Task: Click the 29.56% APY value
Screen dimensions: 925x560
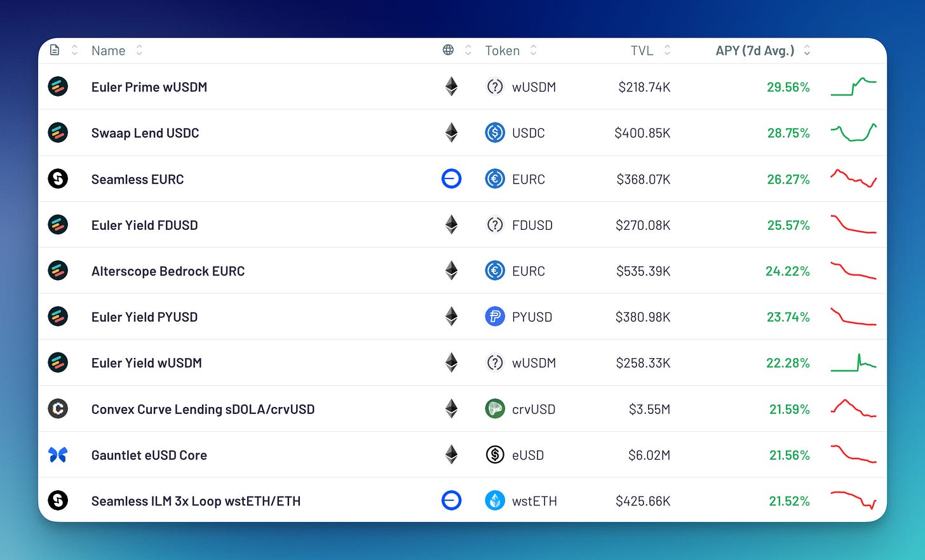Action: tap(788, 87)
